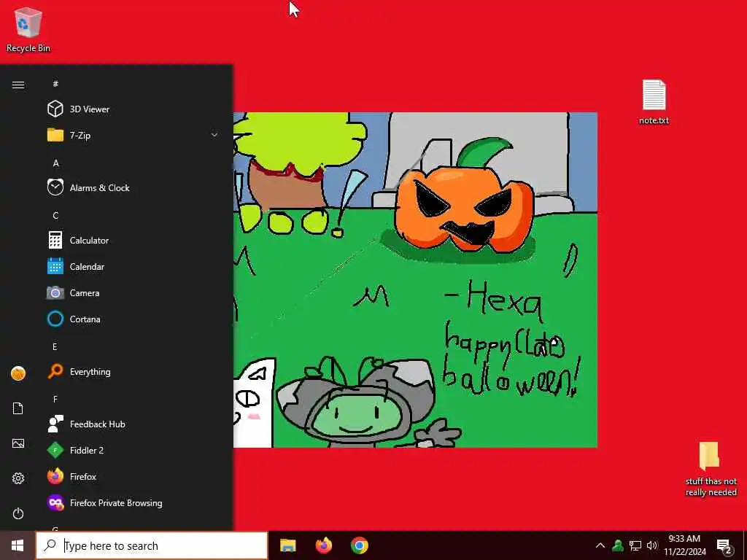The width and height of the screenshot is (747, 560).
Task: Jump to the # letter header
Action: point(55,84)
